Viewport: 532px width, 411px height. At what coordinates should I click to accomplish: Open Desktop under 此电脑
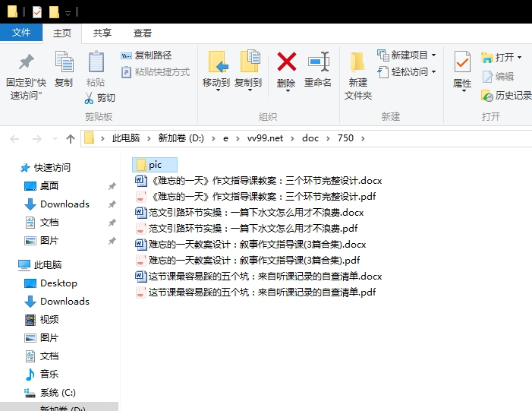point(51,283)
